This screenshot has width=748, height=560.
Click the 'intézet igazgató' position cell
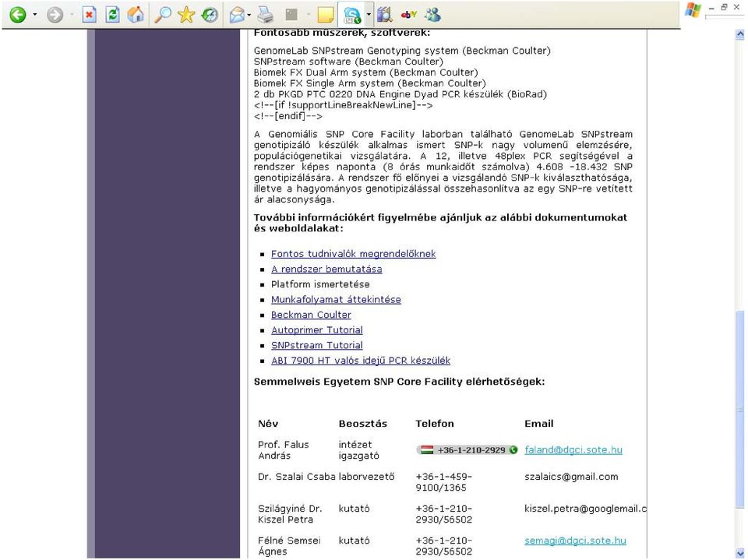(358, 450)
